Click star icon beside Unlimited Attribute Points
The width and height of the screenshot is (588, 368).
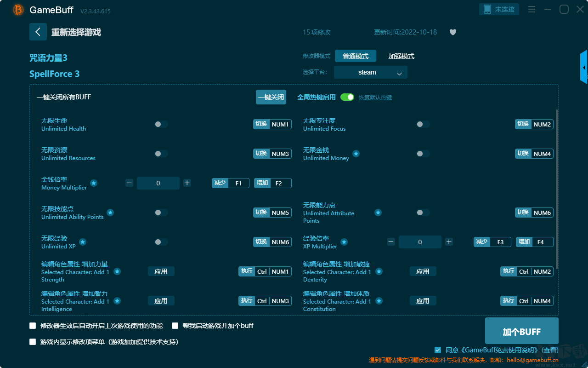[x=378, y=213]
